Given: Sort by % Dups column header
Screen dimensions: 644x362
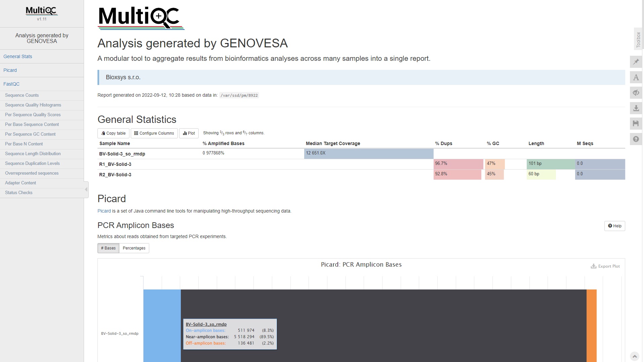Looking at the screenshot, I should (444, 143).
